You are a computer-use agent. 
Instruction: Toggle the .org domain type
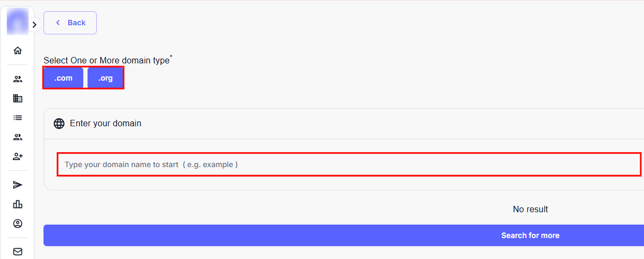[105, 78]
